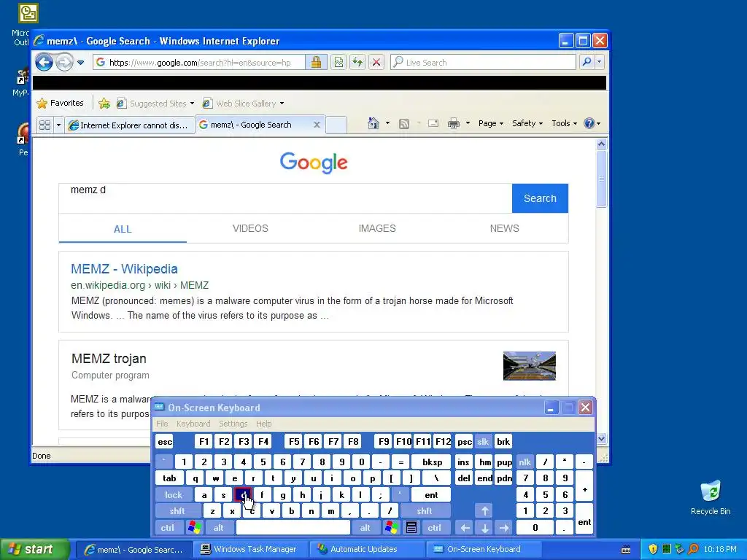Viewport: 747px width, 560px height.
Task: Switch to Internet Explorer cannot display tab
Action: tap(129, 125)
